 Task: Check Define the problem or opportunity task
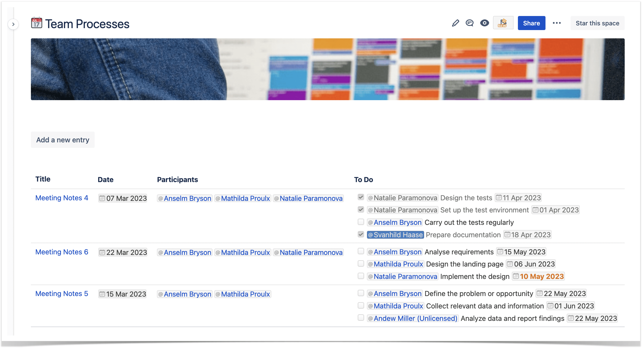click(361, 293)
